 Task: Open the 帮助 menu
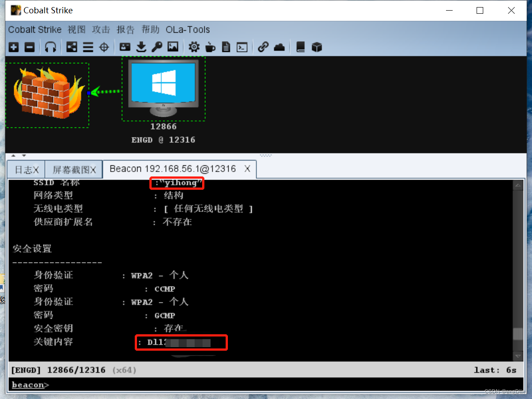(150, 30)
